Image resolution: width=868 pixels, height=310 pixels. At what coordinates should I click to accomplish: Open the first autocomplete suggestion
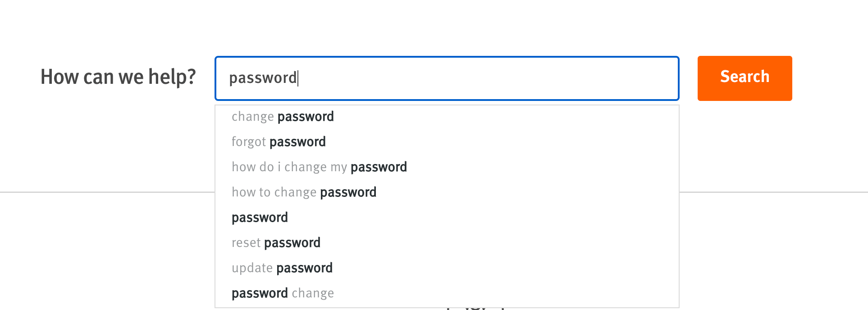[283, 117]
